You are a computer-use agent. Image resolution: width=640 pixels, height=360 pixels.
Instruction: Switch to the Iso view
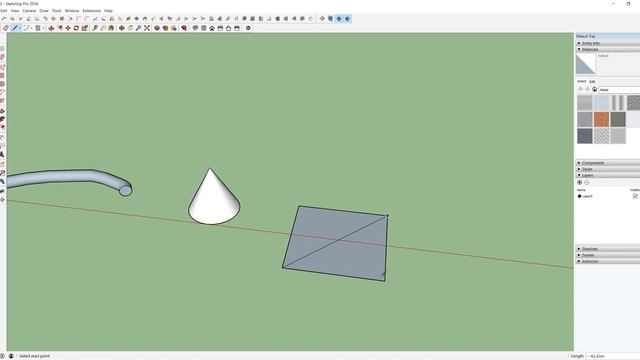[x=195, y=28]
